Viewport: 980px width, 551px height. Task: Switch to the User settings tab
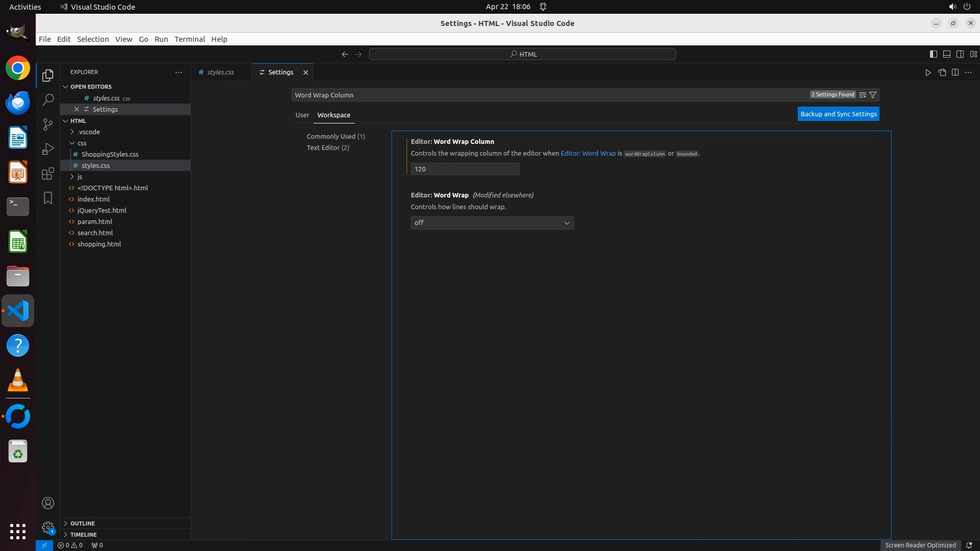[x=302, y=115]
